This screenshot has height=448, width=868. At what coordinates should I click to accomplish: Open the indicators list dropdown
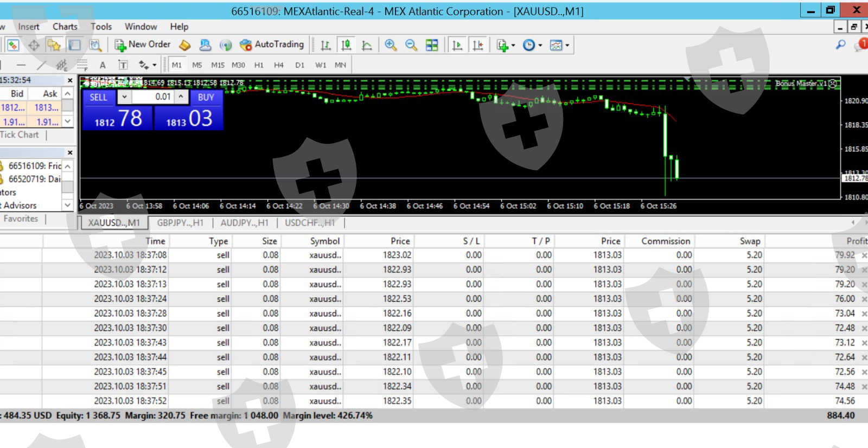click(x=506, y=45)
